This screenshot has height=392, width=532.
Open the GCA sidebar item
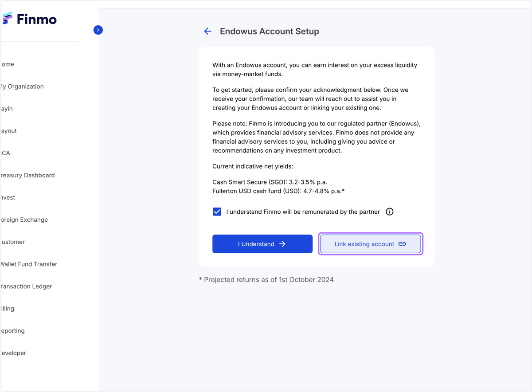[5, 153]
